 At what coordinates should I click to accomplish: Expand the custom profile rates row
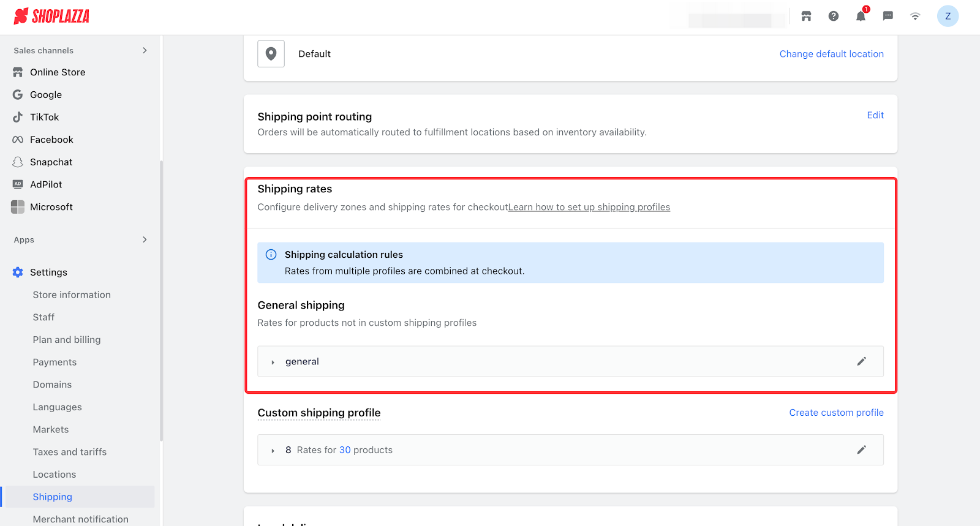(x=273, y=451)
